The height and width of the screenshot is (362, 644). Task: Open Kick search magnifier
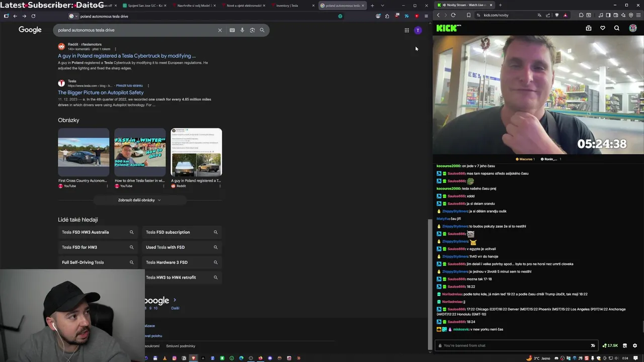(x=617, y=28)
